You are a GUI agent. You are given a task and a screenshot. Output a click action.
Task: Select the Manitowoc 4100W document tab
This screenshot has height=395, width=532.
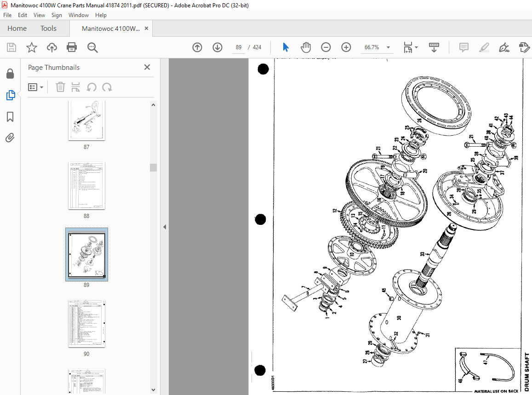click(x=111, y=29)
